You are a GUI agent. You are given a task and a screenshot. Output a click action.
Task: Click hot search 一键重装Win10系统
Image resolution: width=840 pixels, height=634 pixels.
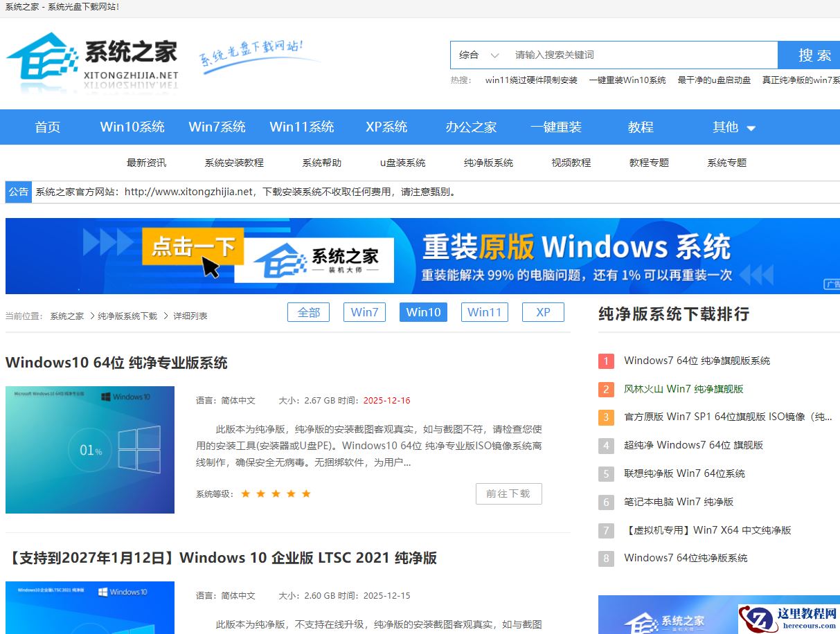[x=629, y=80]
